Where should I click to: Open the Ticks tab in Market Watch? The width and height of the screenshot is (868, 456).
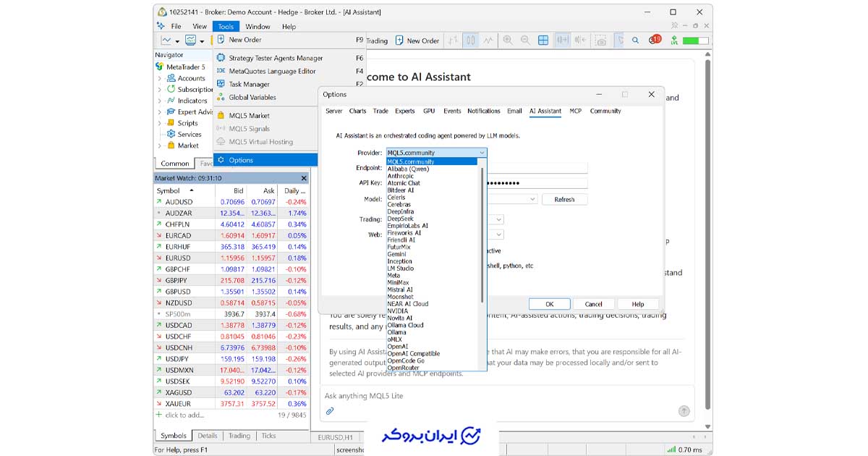(x=268, y=436)
